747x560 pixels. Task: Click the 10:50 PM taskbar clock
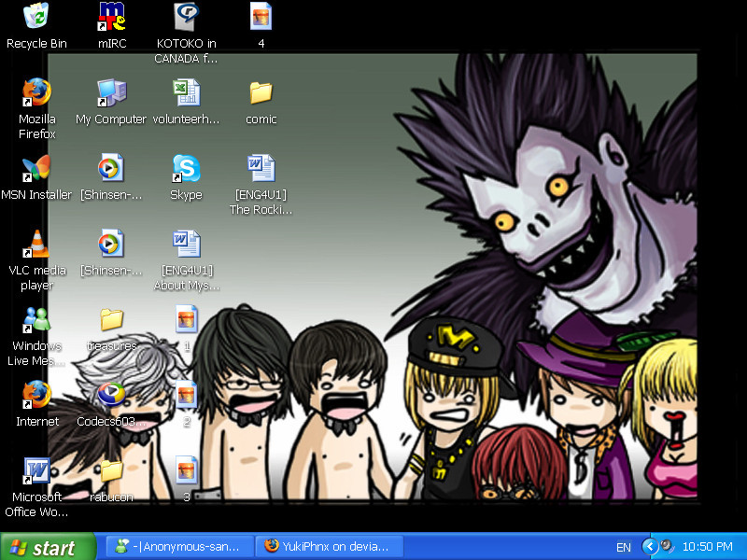pyautogui.click(x=708, y=547)
